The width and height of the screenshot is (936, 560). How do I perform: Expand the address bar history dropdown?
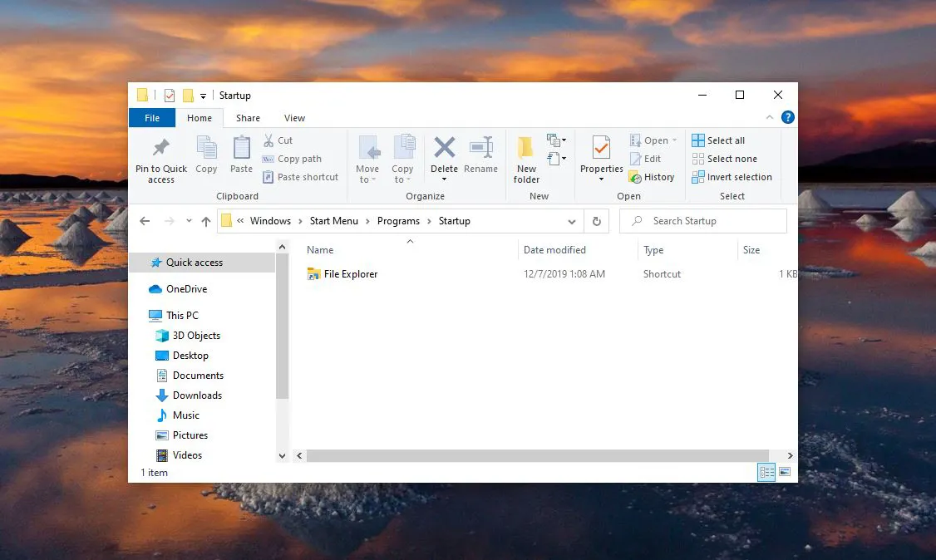click(x=571, y=221)
